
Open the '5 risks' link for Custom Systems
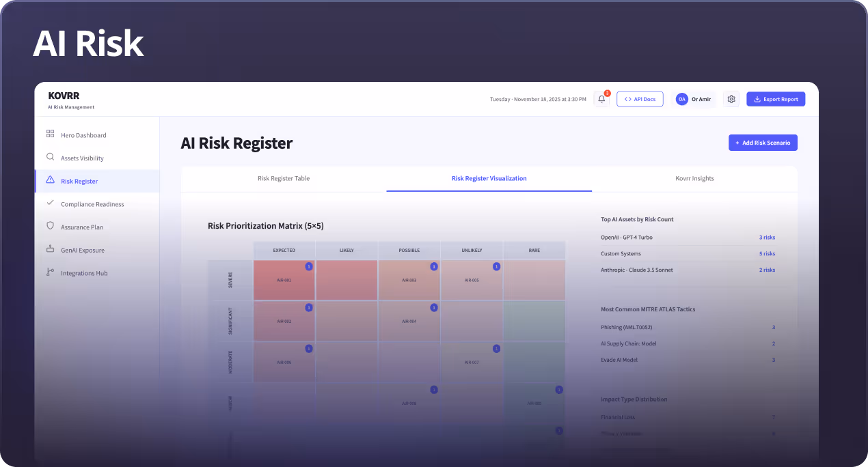pyautogui.click(x=767, y=254)
